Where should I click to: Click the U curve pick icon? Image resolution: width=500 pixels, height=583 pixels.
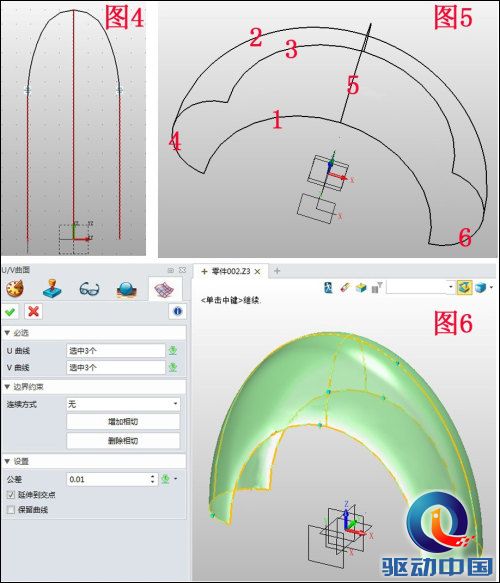tap(173, 351)
